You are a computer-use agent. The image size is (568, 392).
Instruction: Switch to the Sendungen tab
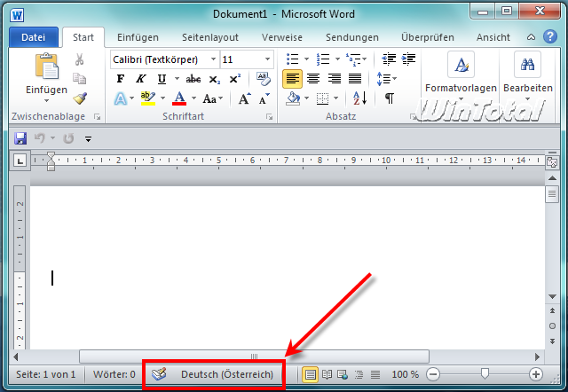351,37
